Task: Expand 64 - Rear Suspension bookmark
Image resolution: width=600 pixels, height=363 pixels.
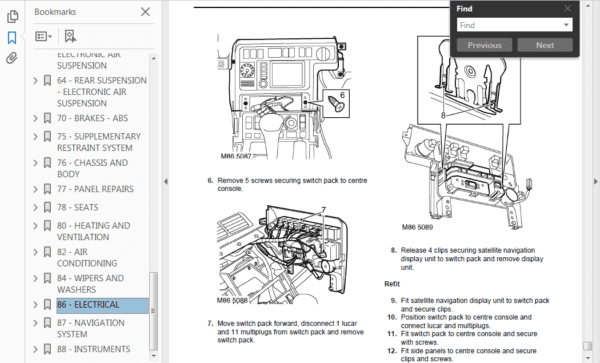Action: pyautogui.click(x=35, y=80)
